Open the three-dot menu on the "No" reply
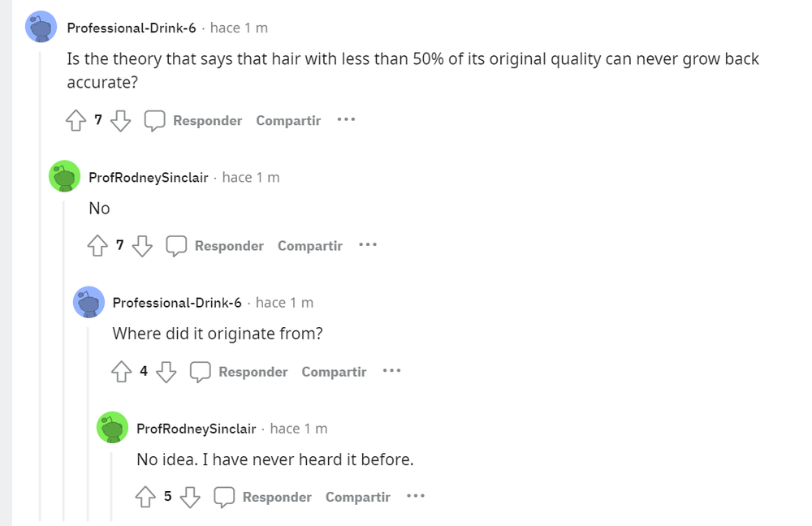The width and height of the screenshot is (812, 526). 367,245
